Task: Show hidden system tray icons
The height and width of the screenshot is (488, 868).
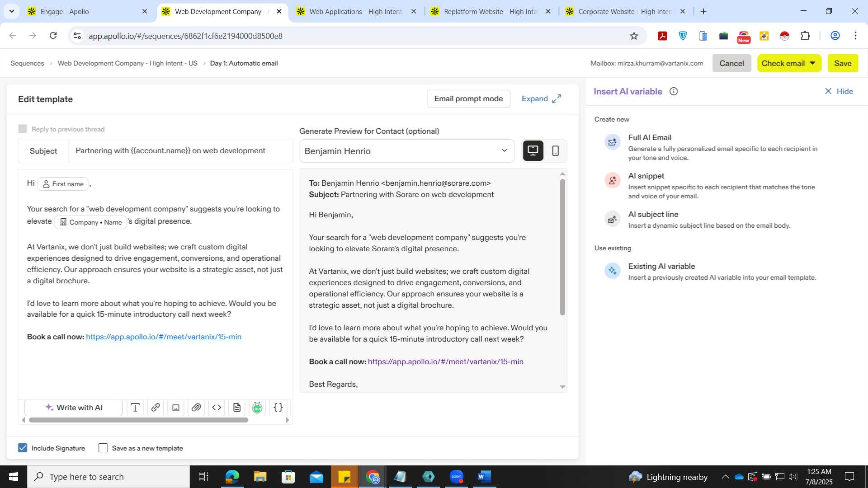Action: pyautogui.click(x=725, y=477)
